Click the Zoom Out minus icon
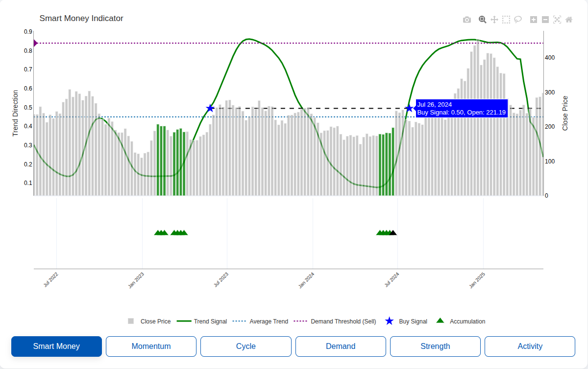 point(545,20)
